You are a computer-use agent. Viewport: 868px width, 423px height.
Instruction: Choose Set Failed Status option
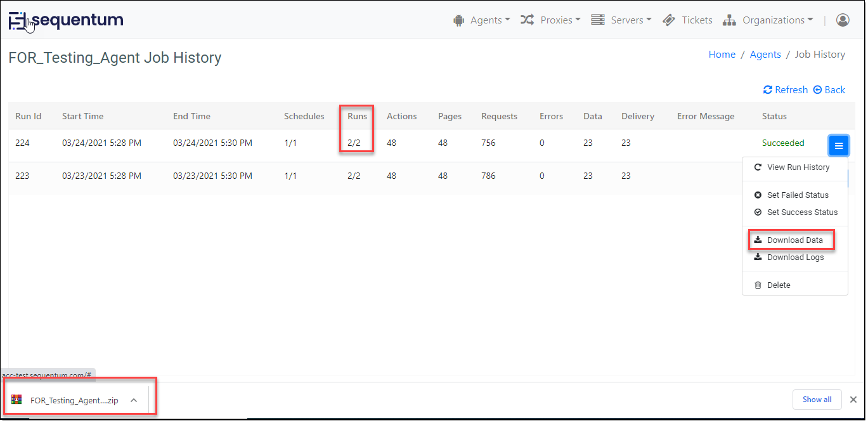coord(797,195)
